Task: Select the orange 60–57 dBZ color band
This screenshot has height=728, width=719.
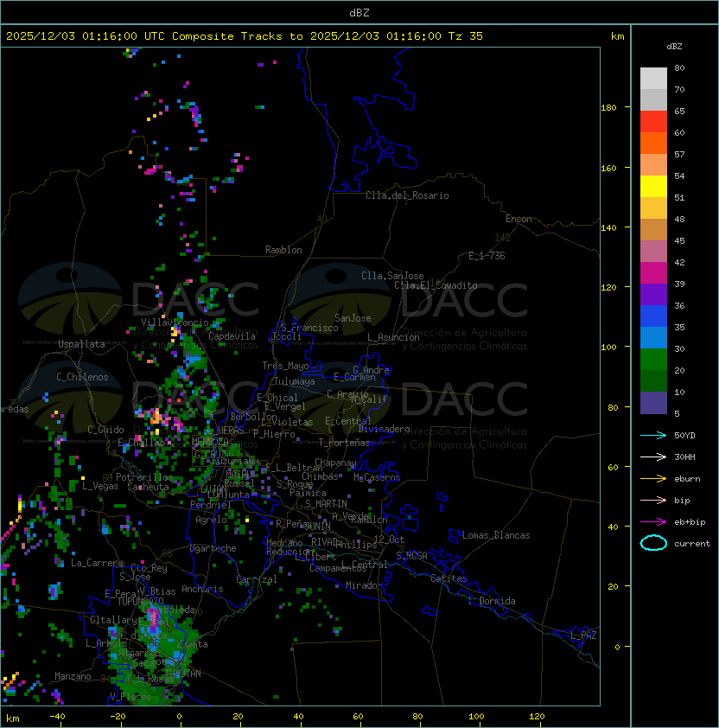Action: 653,143
